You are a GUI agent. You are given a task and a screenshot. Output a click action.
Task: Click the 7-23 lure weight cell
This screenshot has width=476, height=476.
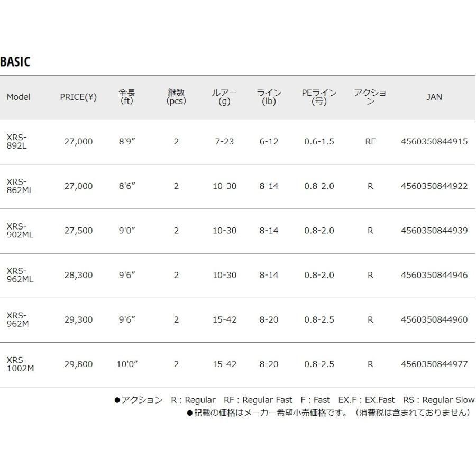point(224,142)
